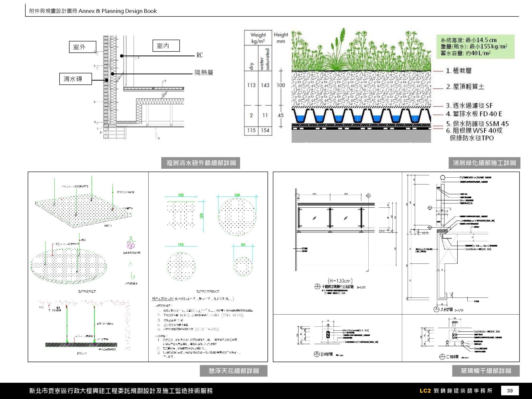
Task: Click page number 39 box
Action: click(x=510, y=391)
